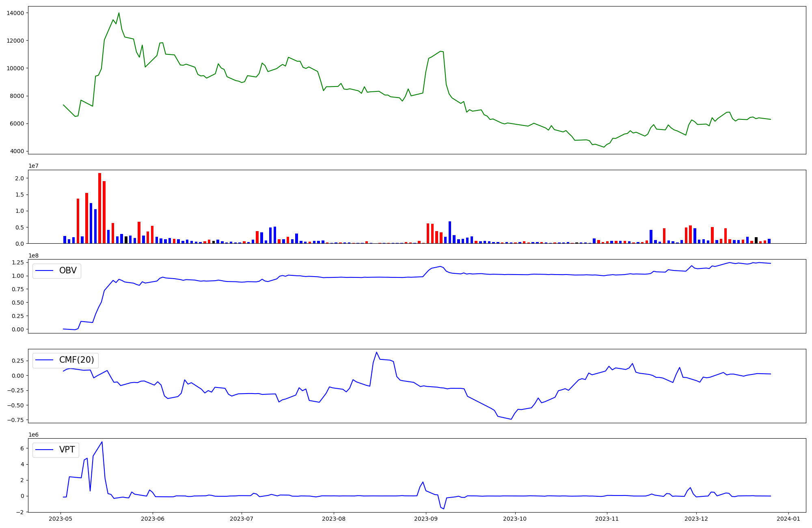
Task: Click the highest spike of the CMF line
Action: click(x=376, y=353)
